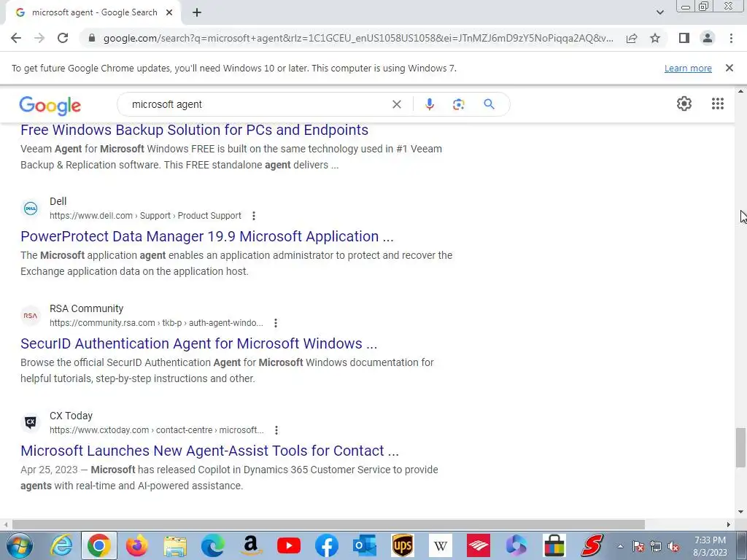Click the Google logo
Viewport: 747px width, 560px height.
(x=50, y=106)
